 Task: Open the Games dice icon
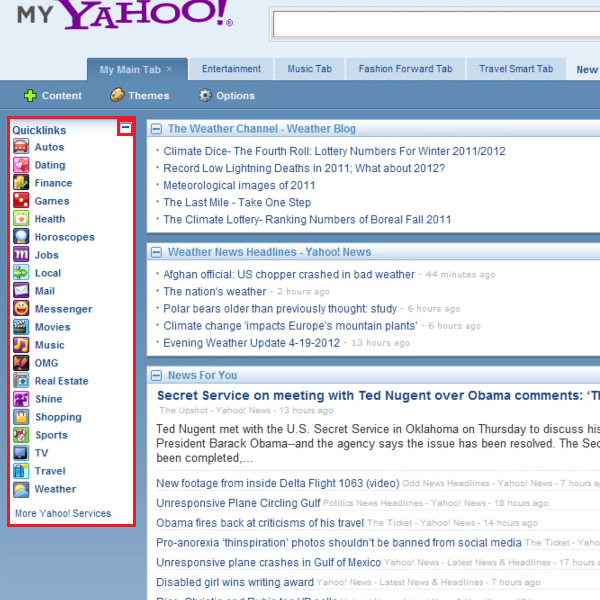tap(21, 201)
